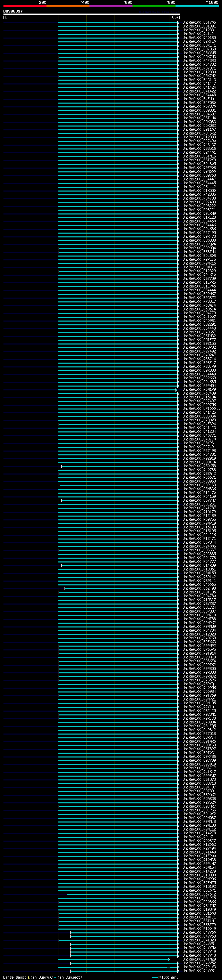Select label UniRef100_P10049
The height and width of the screenshot is (980, 222).
pyautogui.click(x=199, y=929)
